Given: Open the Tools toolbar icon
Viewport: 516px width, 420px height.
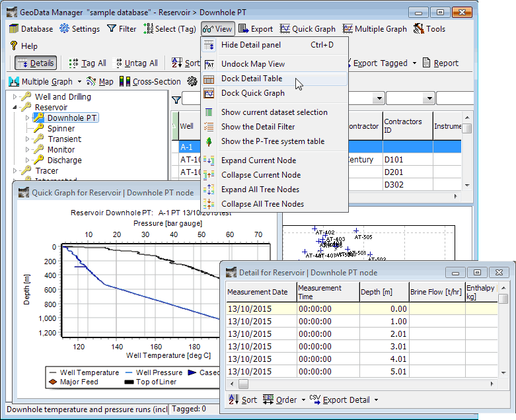Looking at the screenshot, I should pos(419,28).
